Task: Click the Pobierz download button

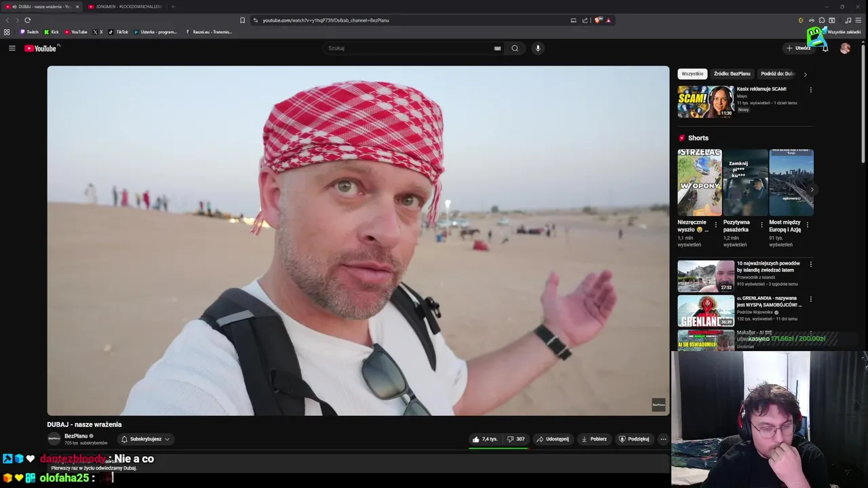Action: (x=594, y=439)
